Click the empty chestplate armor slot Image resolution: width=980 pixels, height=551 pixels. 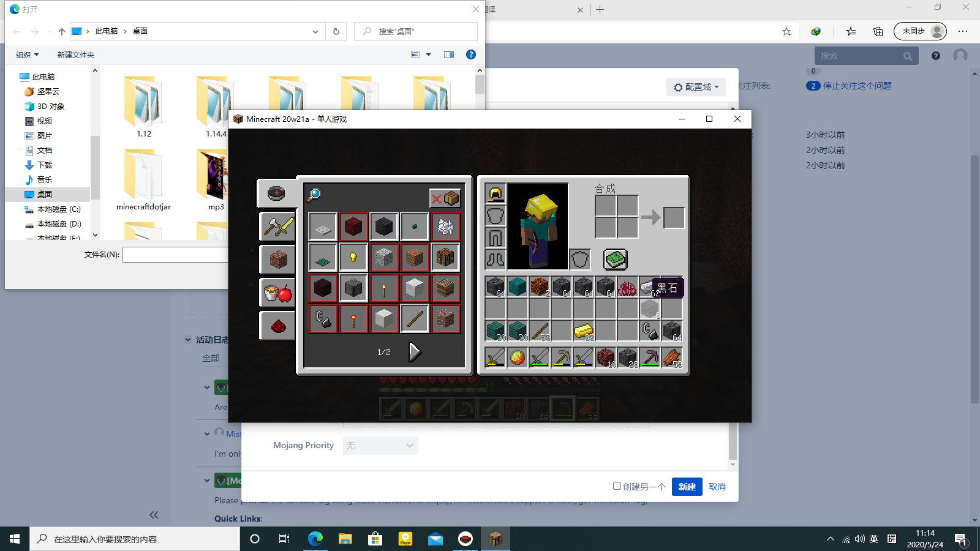coord(496,216)
